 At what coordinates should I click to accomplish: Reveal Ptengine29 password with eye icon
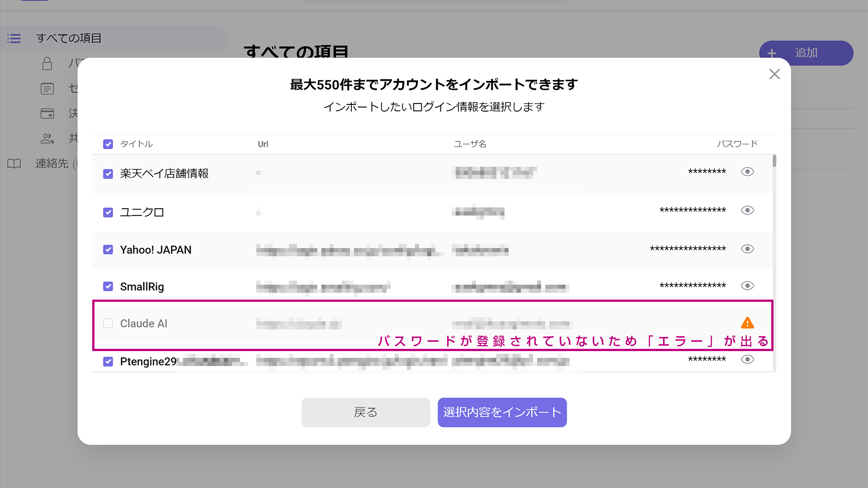click(x=747, y=359)
